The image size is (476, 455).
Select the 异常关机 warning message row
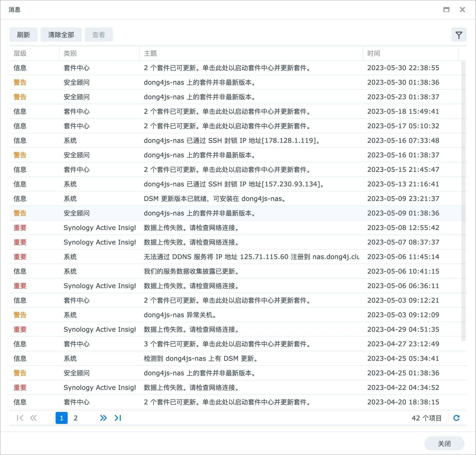coord(180,315)
